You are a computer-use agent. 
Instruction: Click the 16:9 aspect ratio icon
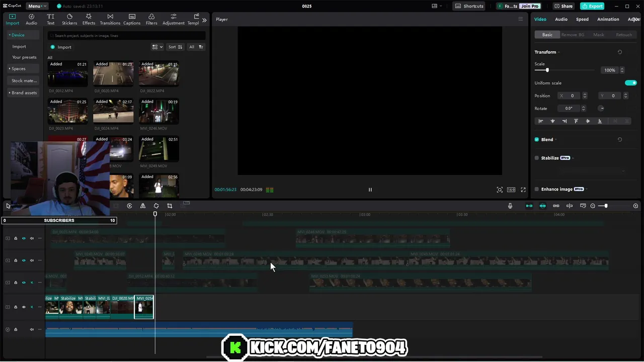[511, 190]
